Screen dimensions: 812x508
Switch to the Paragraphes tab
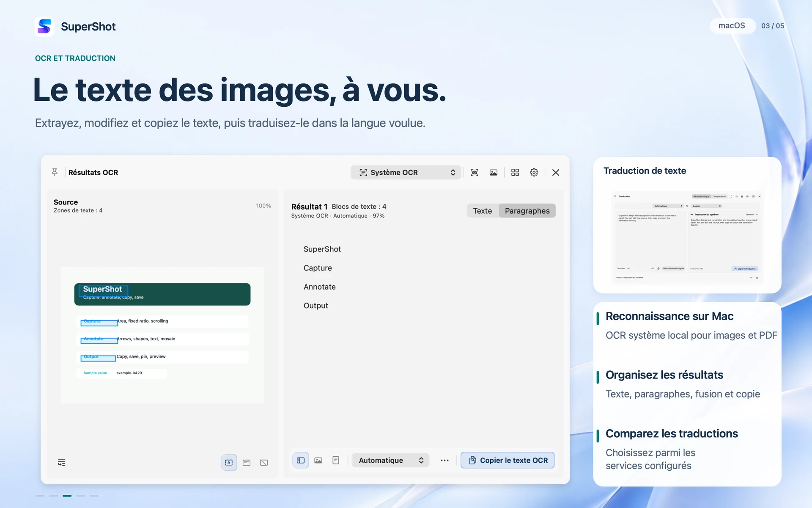527,211
